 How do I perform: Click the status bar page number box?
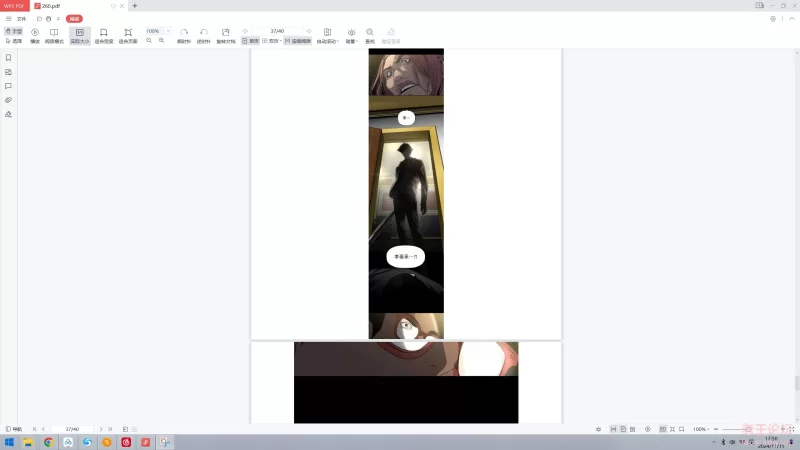[x=72, y=429]
